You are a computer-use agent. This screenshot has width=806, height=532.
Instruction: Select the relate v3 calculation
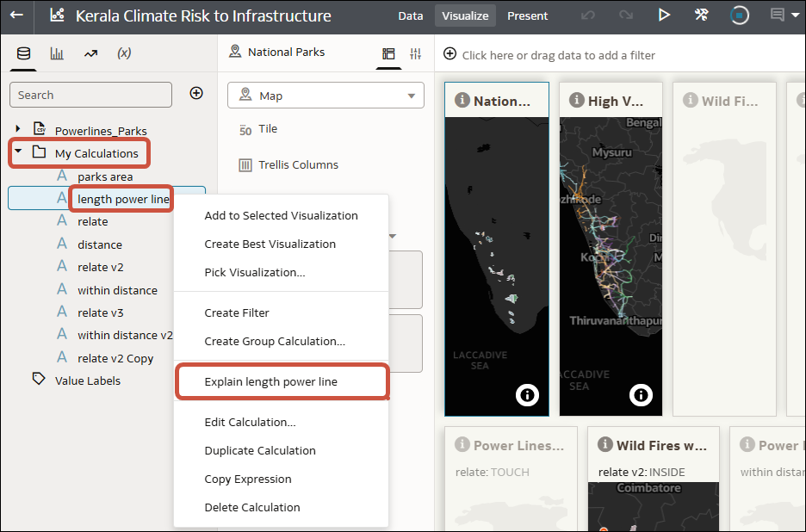click(x=100, y=312)
